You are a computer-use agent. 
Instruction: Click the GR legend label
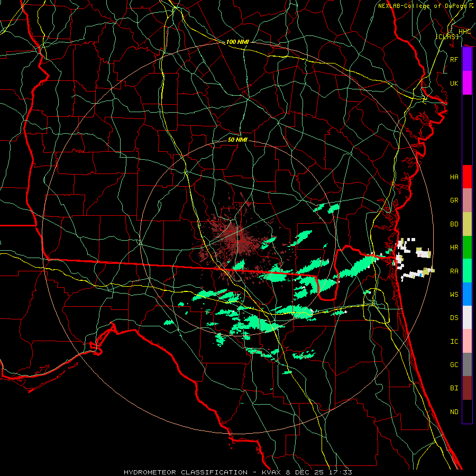[x=454, y=200]
